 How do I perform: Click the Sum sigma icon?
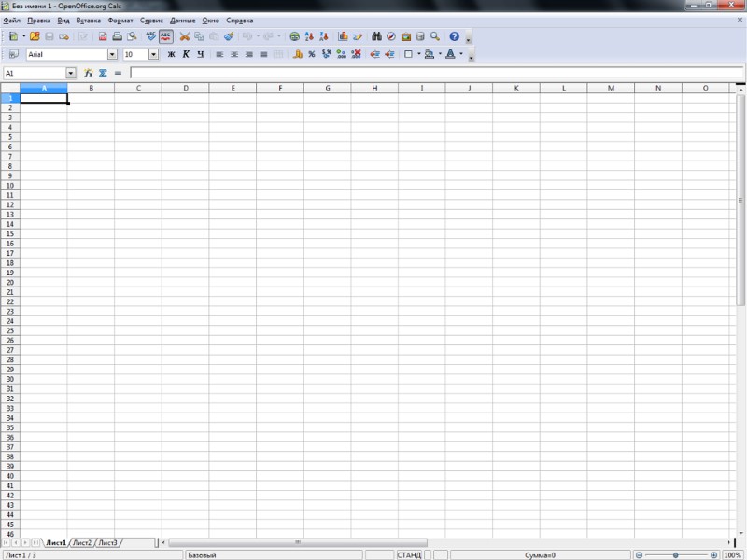coord(103,73)
